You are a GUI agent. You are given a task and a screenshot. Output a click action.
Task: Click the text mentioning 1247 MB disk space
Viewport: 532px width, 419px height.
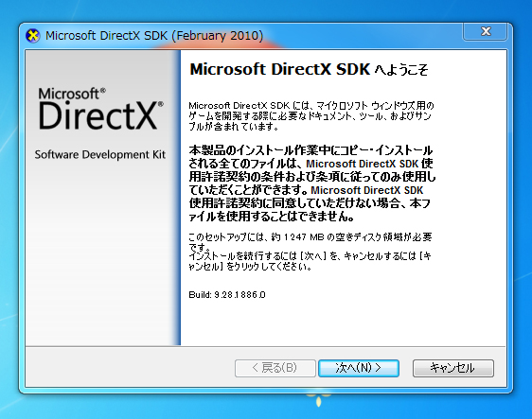pos(310,242)
